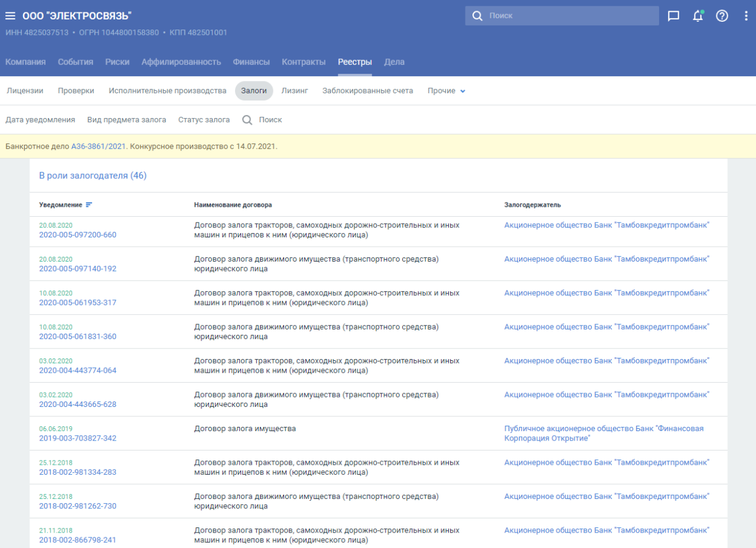
Task: Click the magnifier icon in header search
Action: click(477, 16)
